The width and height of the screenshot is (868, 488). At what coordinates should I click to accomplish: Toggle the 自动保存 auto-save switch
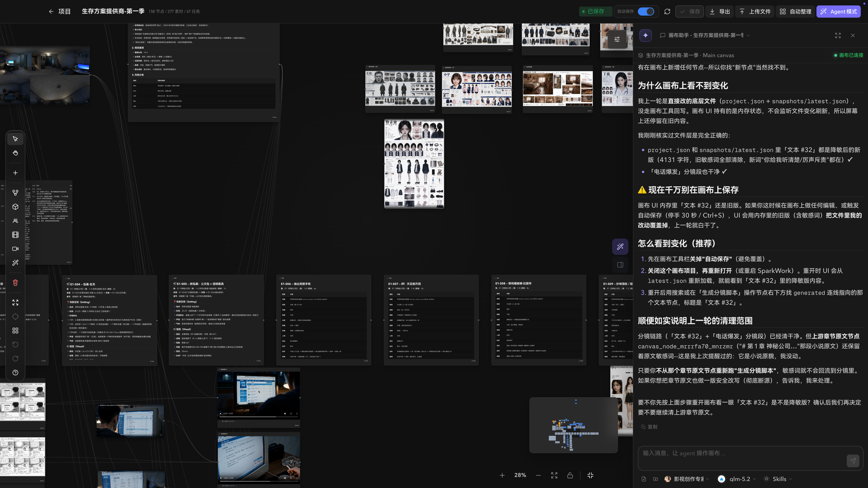(x=646, y=12)
